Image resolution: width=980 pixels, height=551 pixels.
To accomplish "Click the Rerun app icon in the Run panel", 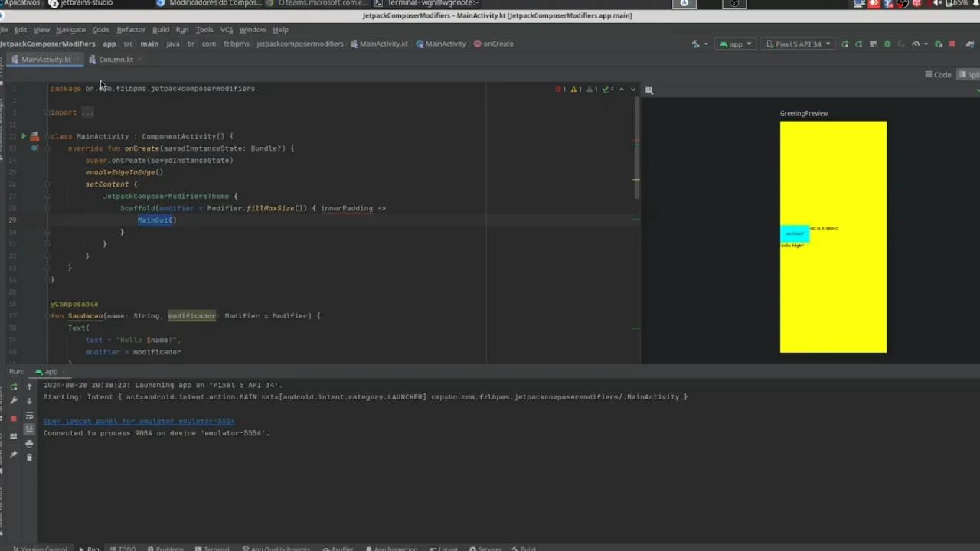I will tap(14, 388).
